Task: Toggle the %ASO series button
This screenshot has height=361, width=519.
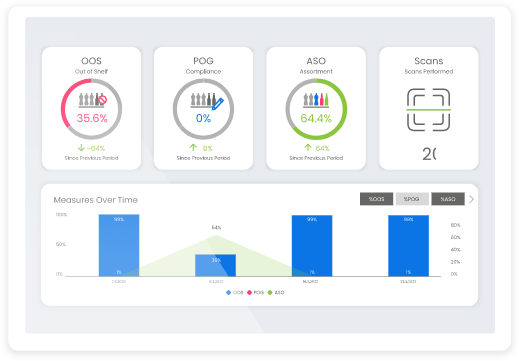Action: coord(448,199)
